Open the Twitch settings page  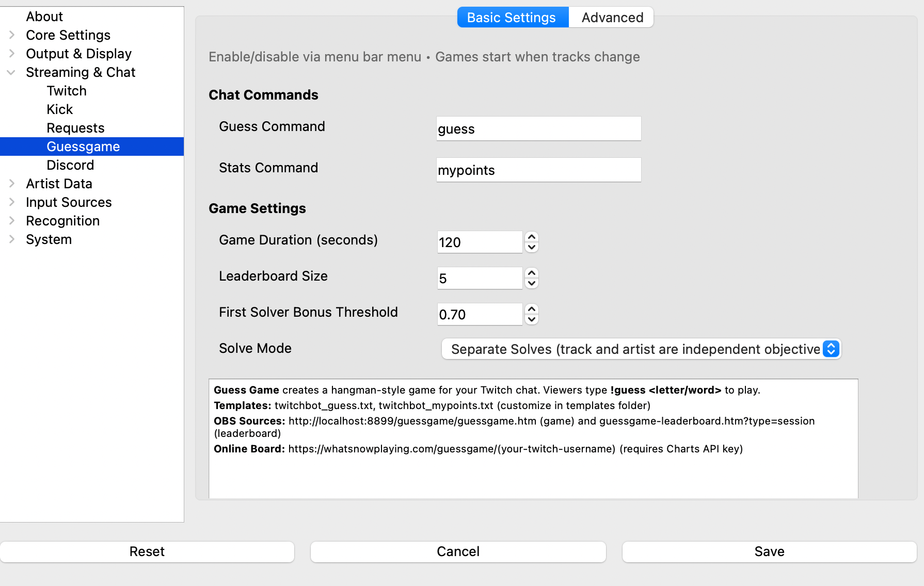(67, 91)
